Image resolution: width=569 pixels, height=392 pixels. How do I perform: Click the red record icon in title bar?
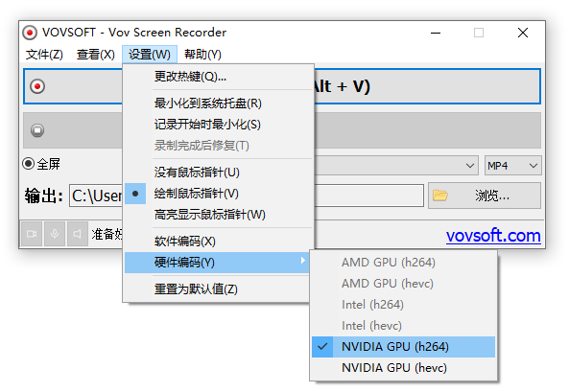click(x=30, y=33)
